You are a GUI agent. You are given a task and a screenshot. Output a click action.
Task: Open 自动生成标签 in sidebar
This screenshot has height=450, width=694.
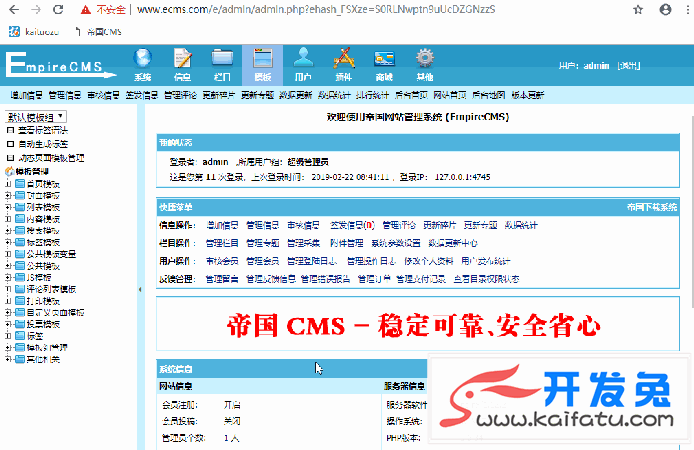pyautogui.click(x=42, y=144)
